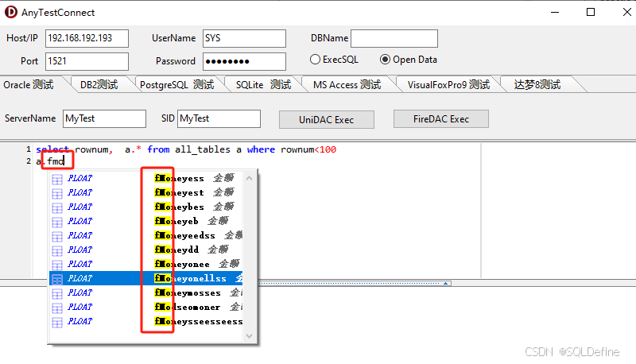Open the VisualFoxPro9 测试 tab

tap(448, 84)
